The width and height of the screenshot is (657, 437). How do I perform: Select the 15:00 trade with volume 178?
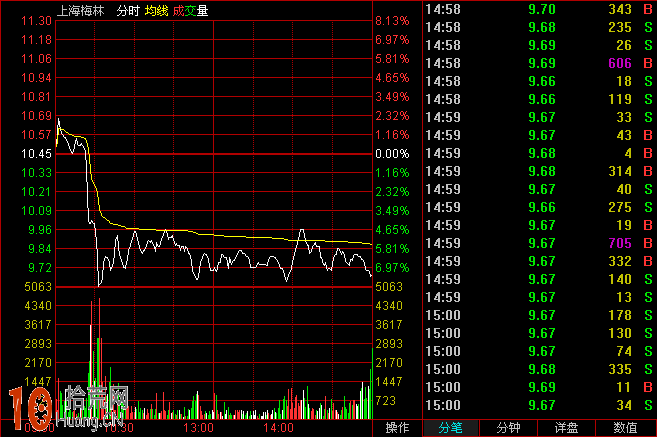coord(539,315)
